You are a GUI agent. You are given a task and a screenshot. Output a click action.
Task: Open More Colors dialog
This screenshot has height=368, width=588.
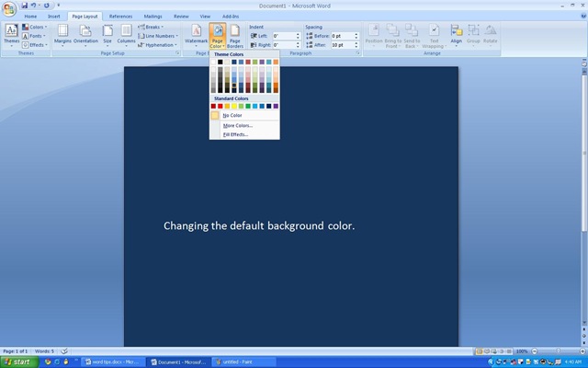point(244,125)
